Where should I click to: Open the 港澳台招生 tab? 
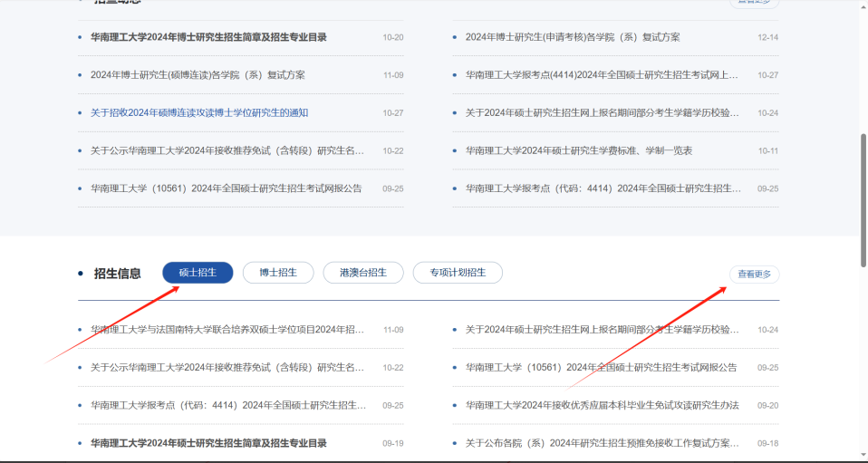click(363, 273)
